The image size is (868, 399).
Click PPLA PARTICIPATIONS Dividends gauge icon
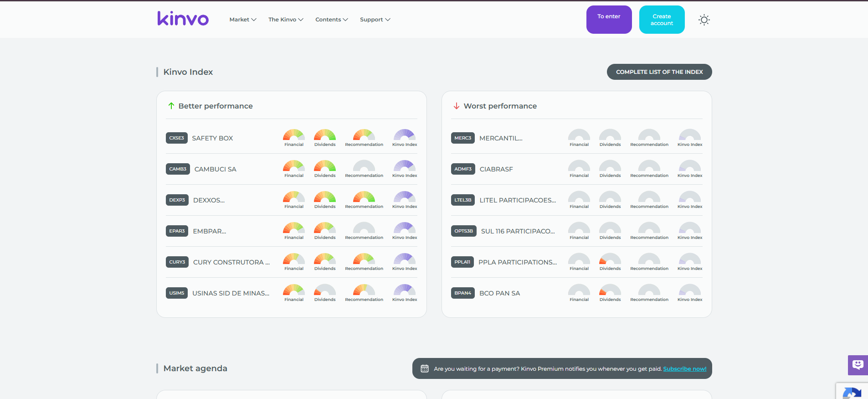point(610,259)
